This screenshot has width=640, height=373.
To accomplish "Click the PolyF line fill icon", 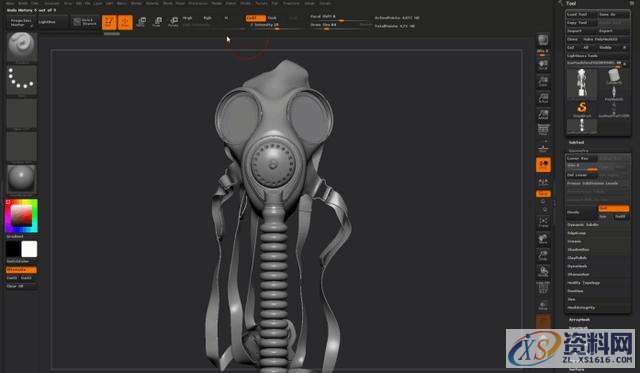I will pyautogui.click(x=543, y=288).
